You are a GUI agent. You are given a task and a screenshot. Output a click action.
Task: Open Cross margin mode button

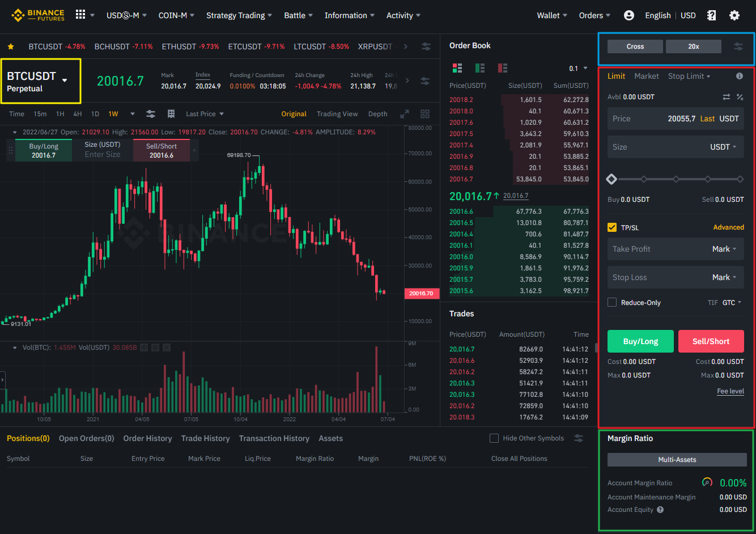[635, 46]
